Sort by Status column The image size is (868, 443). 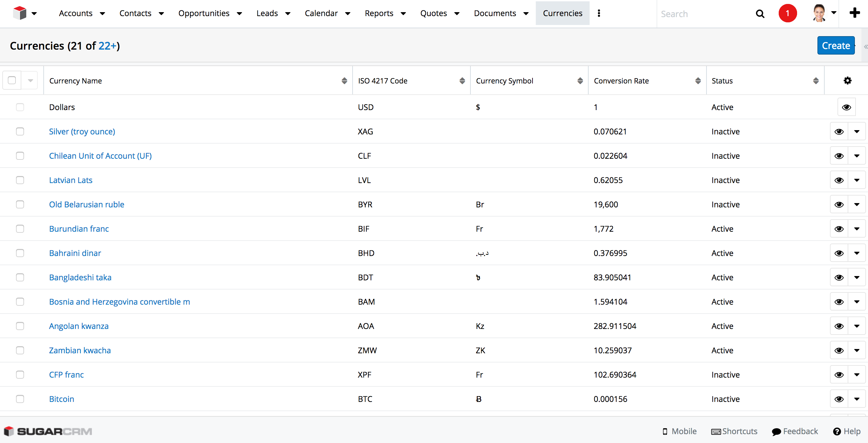coord(816,81)
